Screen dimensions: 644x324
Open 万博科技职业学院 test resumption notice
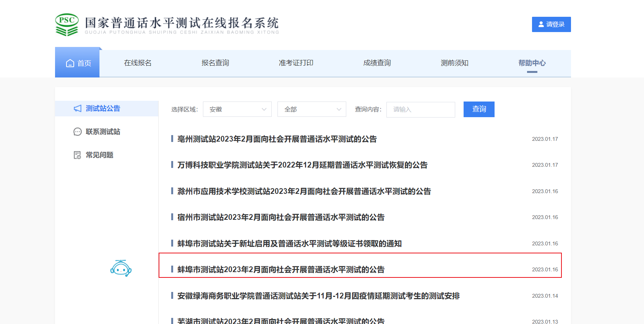pos(302,165)
